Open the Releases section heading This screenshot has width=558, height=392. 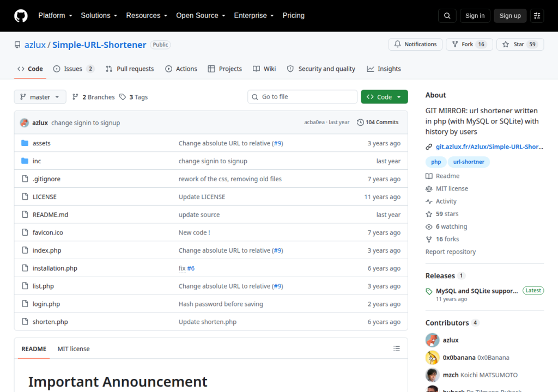pyautogui.click(x=440, y=275)
